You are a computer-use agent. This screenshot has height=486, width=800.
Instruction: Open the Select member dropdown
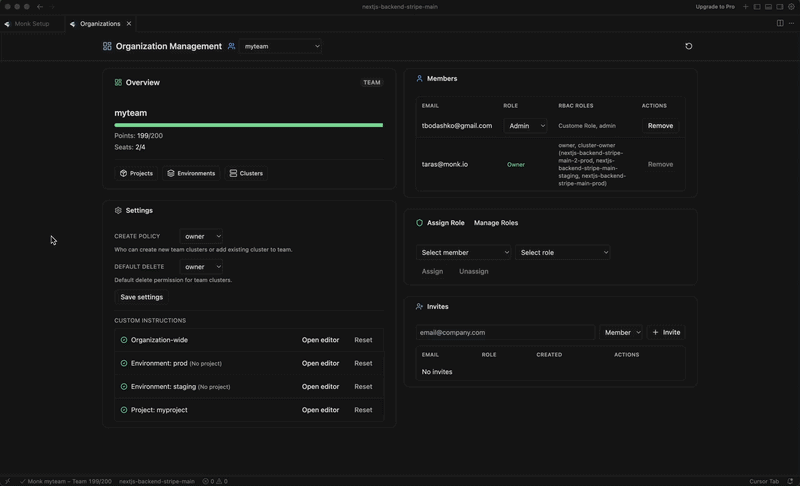tap(463, 252)
